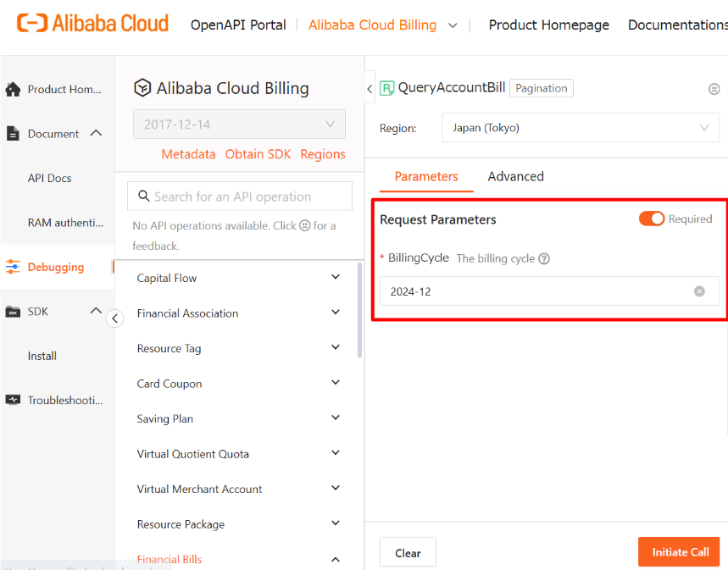The image size is (728, 570).
Task: Clear BillingCycle using the x icon
Action: coord(699,291)
